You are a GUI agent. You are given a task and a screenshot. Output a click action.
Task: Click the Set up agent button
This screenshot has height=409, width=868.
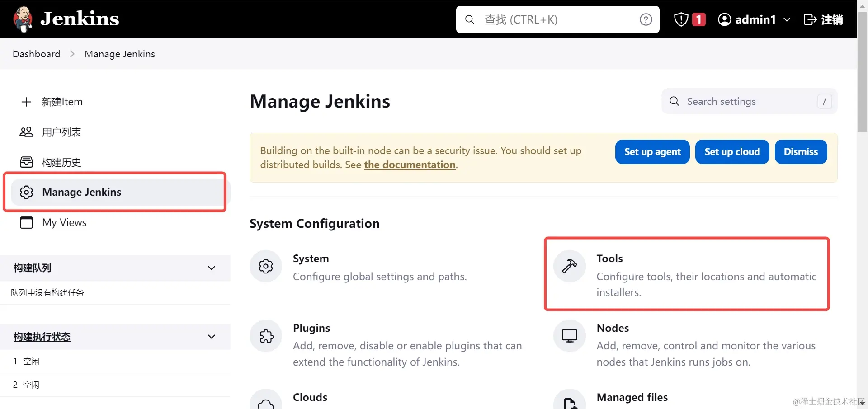652,151
